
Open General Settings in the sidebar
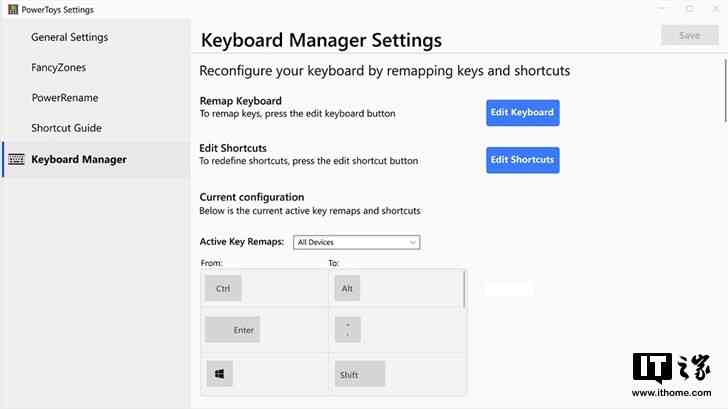tap(70, 37)
